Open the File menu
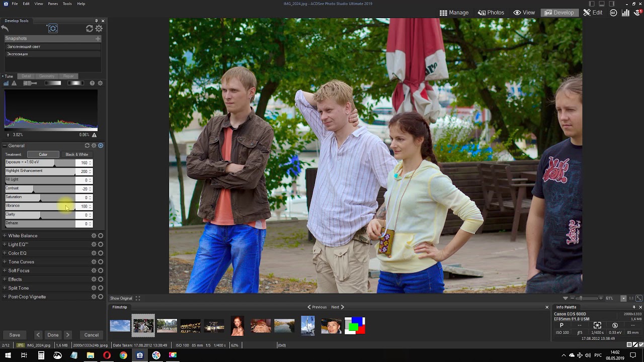The height and width of the screenshot is (362, 644). (15, 4)
